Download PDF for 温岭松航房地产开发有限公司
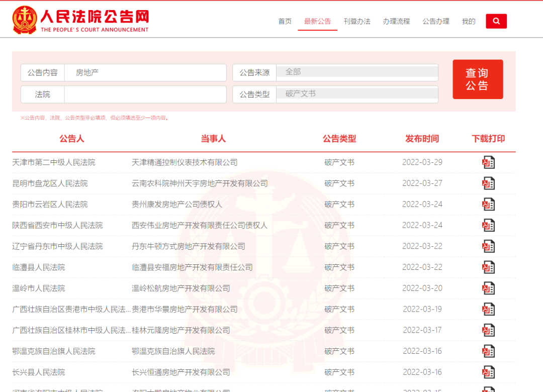This screenshot has height=392, width=543. (x=488, y=288)
